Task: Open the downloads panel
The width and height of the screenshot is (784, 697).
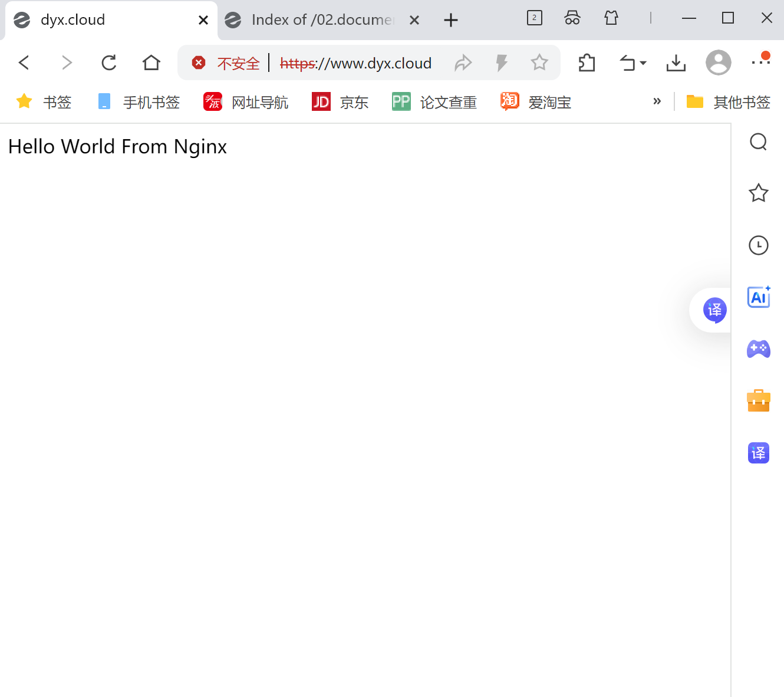Action: (x=676, y=63)
